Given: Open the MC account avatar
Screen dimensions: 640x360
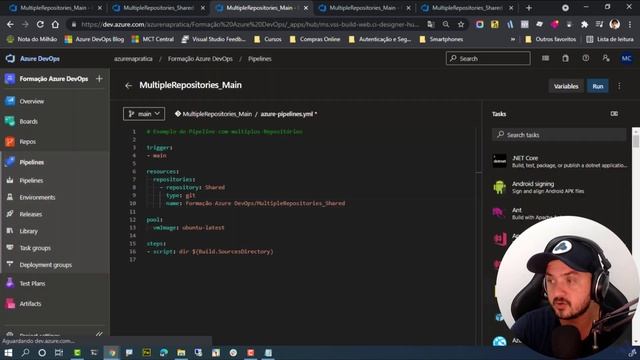Looking at the screenshot, I should pos(627,58).
